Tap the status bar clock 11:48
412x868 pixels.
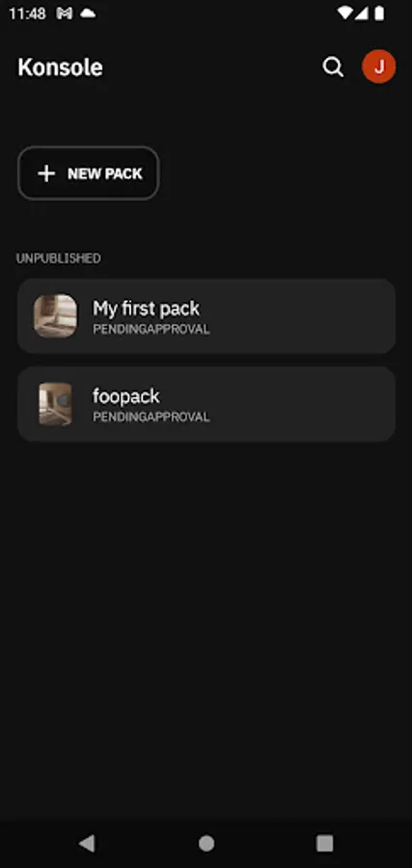[27, 14]
